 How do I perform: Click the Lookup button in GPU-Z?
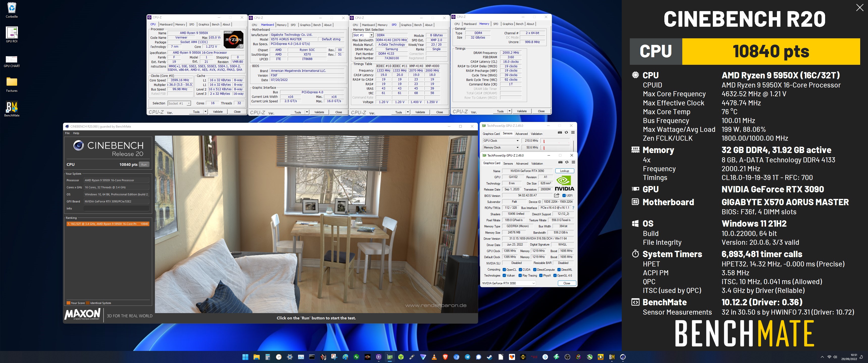click(564, 171)
